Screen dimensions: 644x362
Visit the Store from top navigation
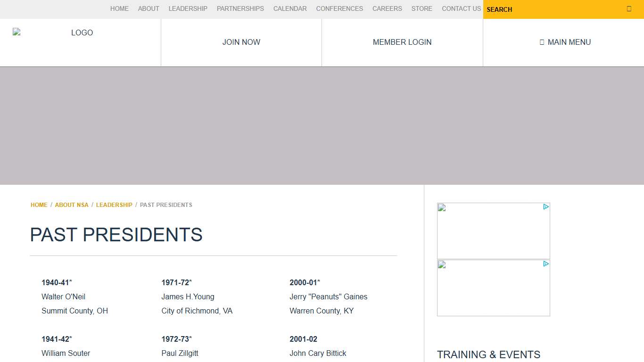click(x=421, y=8)
